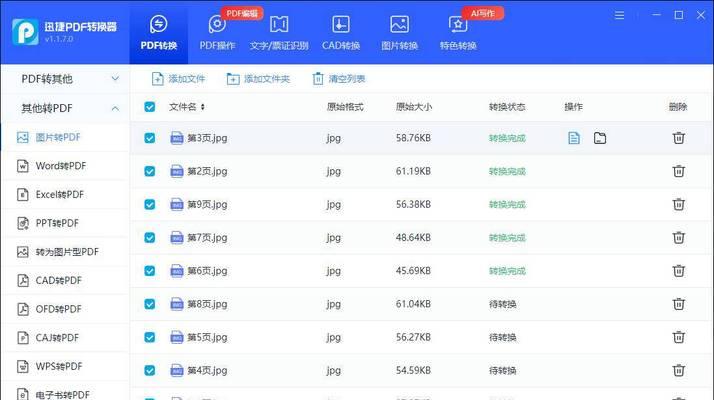This screenshot has height=400, width=714.
Task: Switch to the PDF转换 tab
Action: pos(158,33)
